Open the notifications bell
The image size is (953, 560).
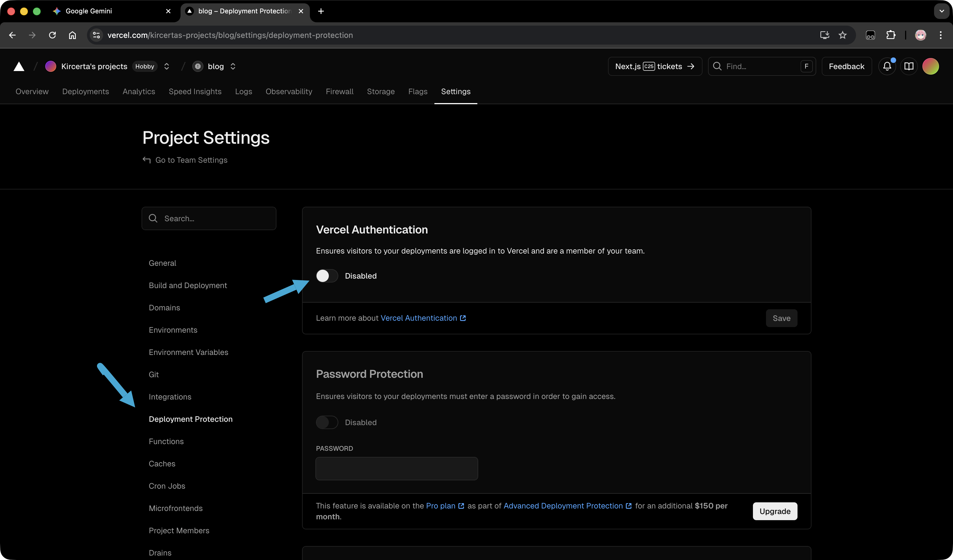[x=887, y=67]
